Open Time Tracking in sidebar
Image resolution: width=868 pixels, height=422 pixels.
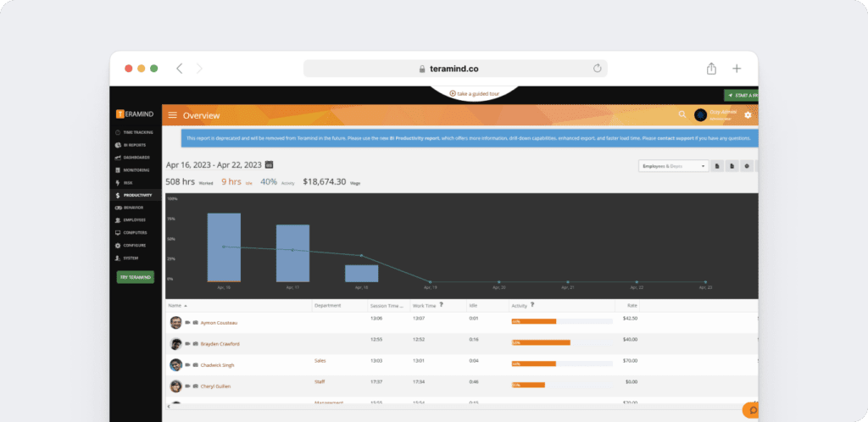click(134, 132)
